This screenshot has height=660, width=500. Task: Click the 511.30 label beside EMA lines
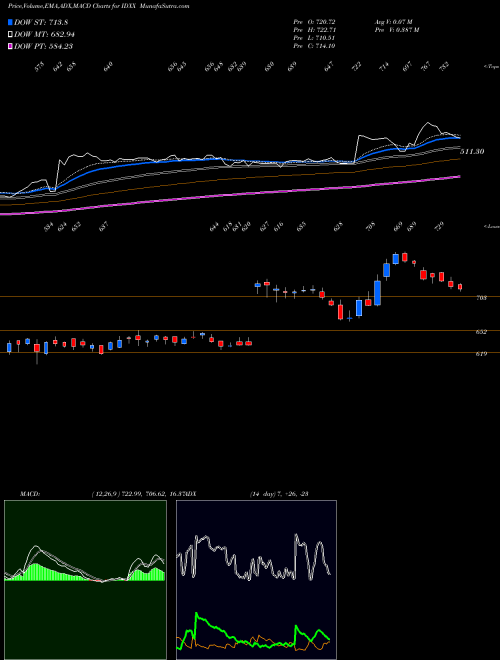click(x=472, y=152)
